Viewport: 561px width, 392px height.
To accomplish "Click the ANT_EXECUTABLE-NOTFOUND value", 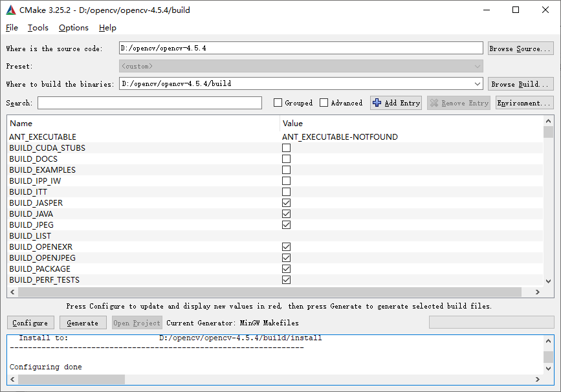I will (340, 137).
